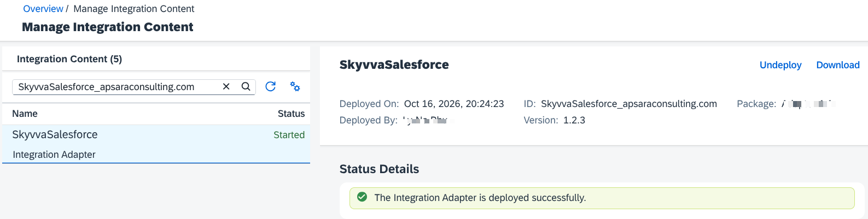Sort by the Status column header
The height and width of the screenshot is (219, 868).
pos(291,114)
